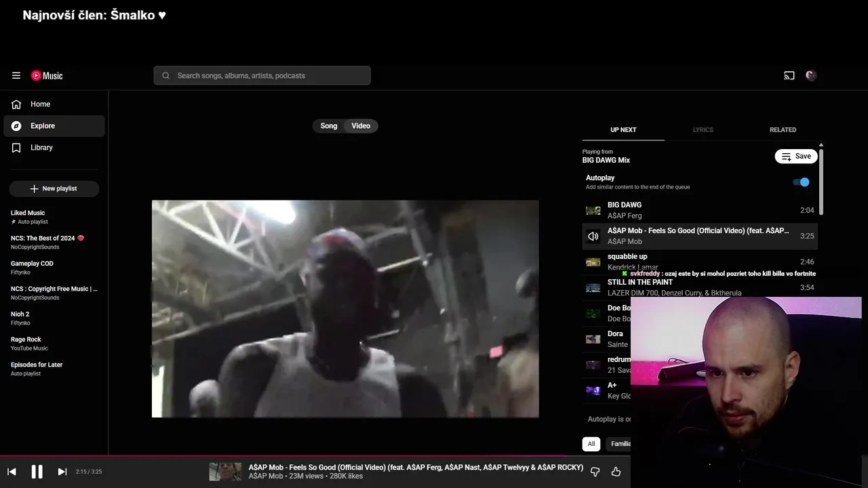
Task: Like the current song
Action: coord(616,472)
